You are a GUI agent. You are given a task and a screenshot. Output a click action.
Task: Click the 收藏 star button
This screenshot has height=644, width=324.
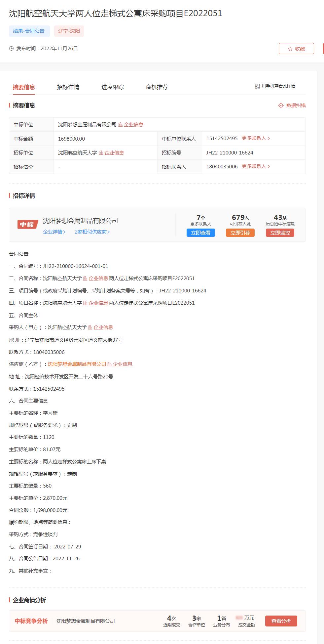coord(296,49)
